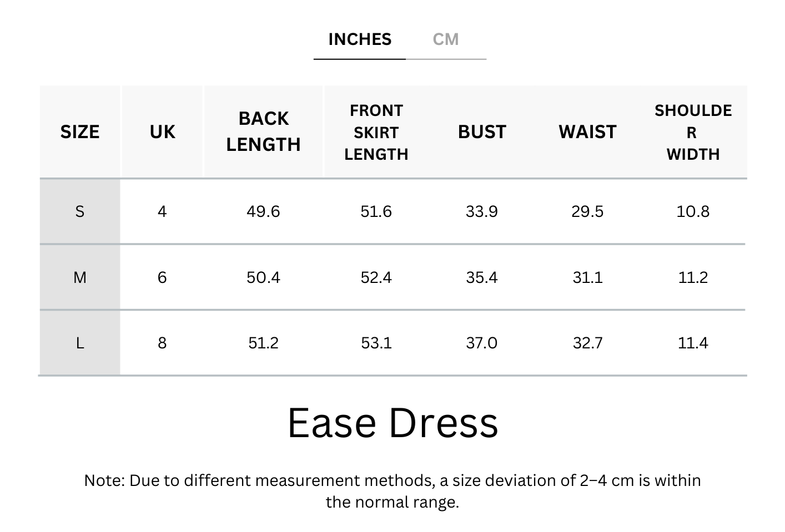The width and height of the screenshot is (785, 532).
Task: Click the 53.1 front skirt length value
Action: tap(376, 343)
